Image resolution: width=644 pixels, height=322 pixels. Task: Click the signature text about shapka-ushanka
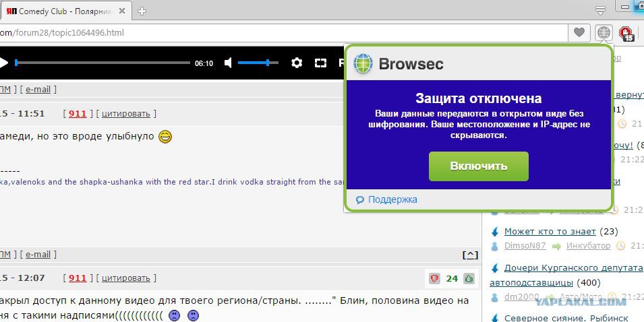pyautogui.click(x=172, y=181)
